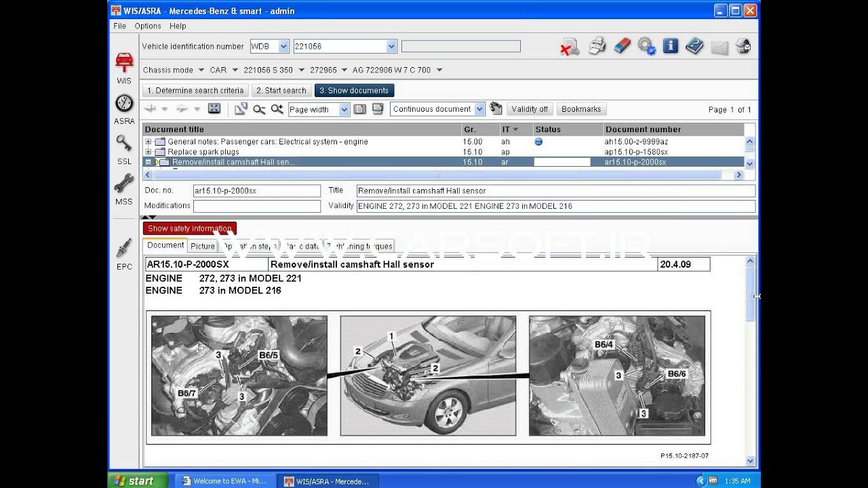Viewport: 868px width, 488px height.
Task: Click the delete vehicle data icon with red X
Action: (570, 47)
